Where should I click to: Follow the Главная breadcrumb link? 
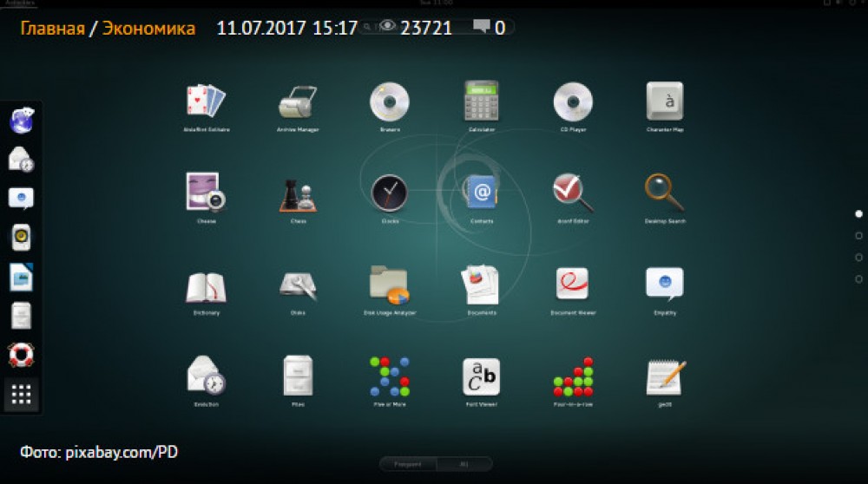tap(53, 29)
